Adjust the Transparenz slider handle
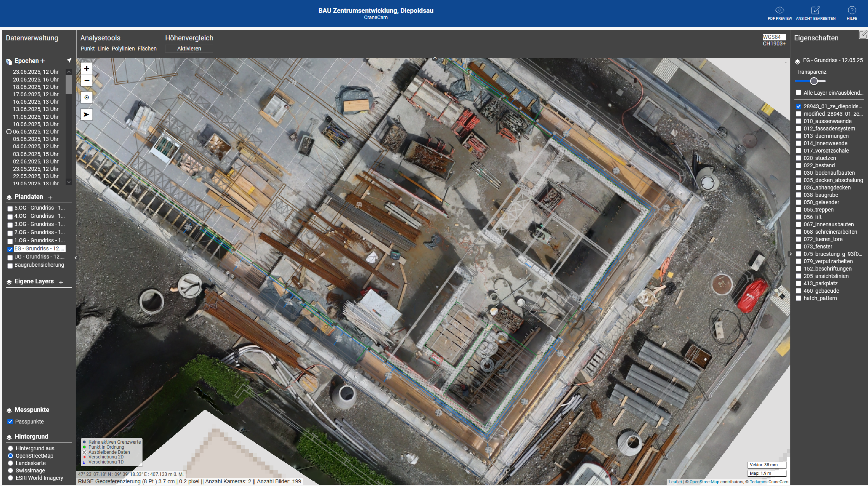This screenshot has width=868, height=486. (814, 81)
